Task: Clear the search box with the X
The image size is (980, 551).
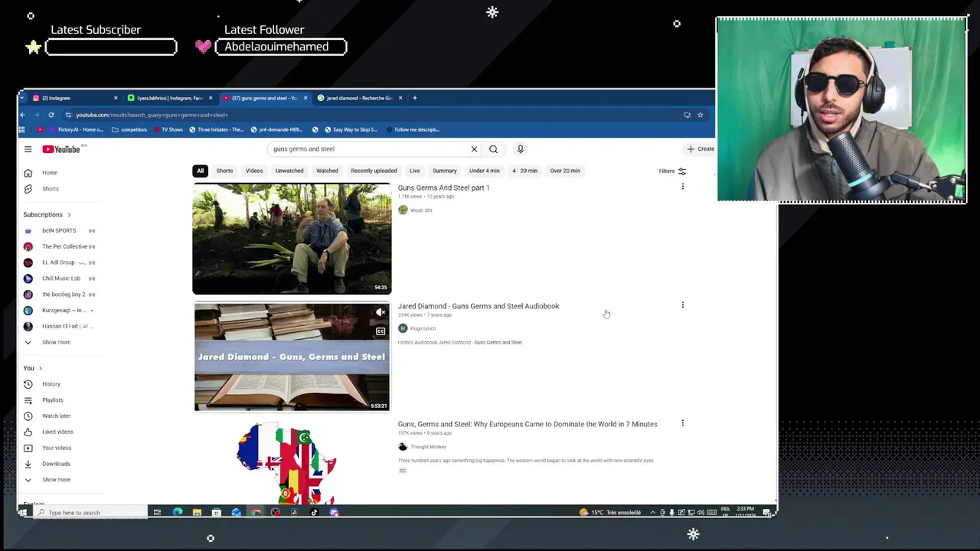Action: click(474, 149)
